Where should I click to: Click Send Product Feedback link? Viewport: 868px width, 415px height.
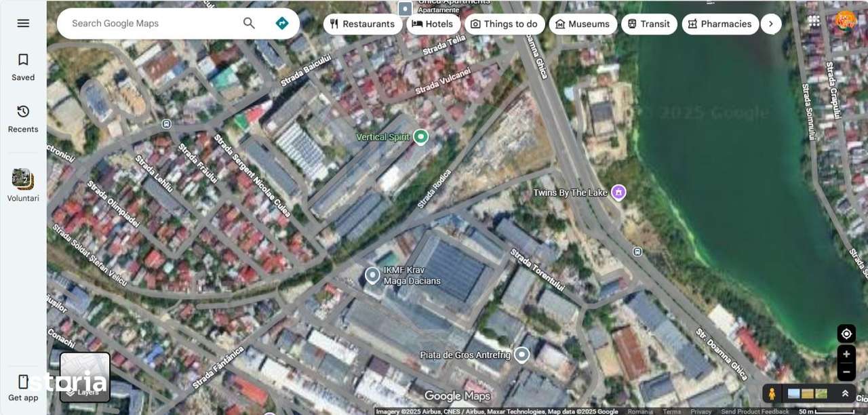pos(755,412)
